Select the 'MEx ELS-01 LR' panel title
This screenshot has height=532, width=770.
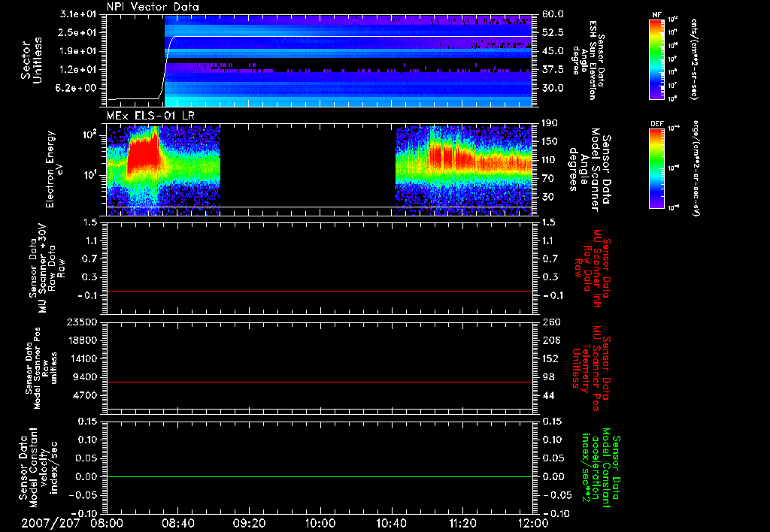point(150,116)
